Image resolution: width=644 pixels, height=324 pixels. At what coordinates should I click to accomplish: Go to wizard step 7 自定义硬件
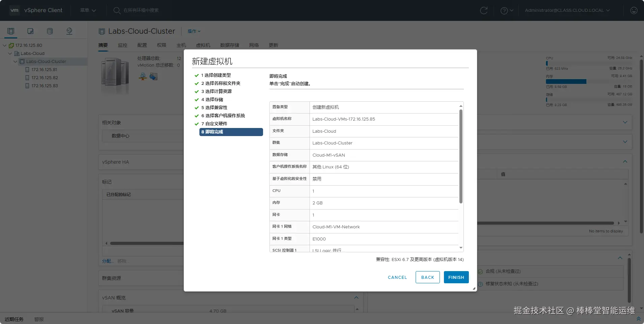(214, 124)
